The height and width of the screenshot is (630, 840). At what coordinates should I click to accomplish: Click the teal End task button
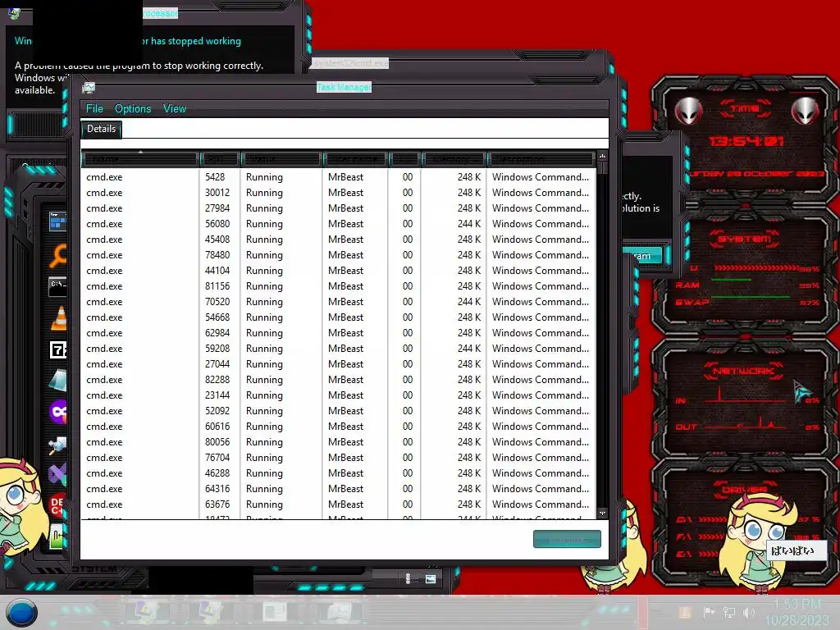567,540
